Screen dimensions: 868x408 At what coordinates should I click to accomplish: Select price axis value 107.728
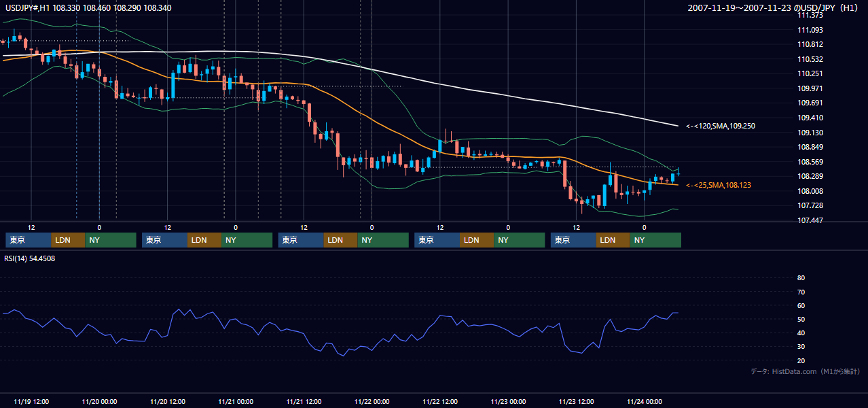[x=810, y=205]
